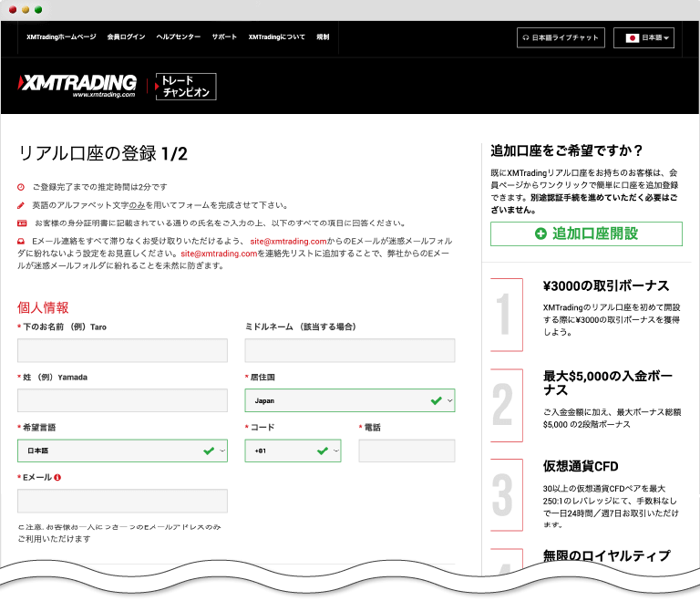Click the XMTRADING logo
The width and height of the screenshot is (700, 601).
[77, 86]
